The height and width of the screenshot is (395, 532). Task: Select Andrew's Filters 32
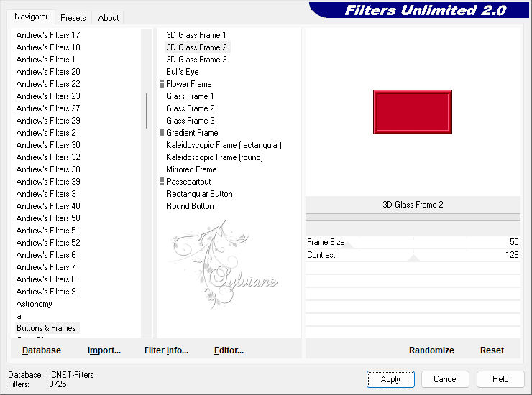pyautogui.click(x=48, y=157)
